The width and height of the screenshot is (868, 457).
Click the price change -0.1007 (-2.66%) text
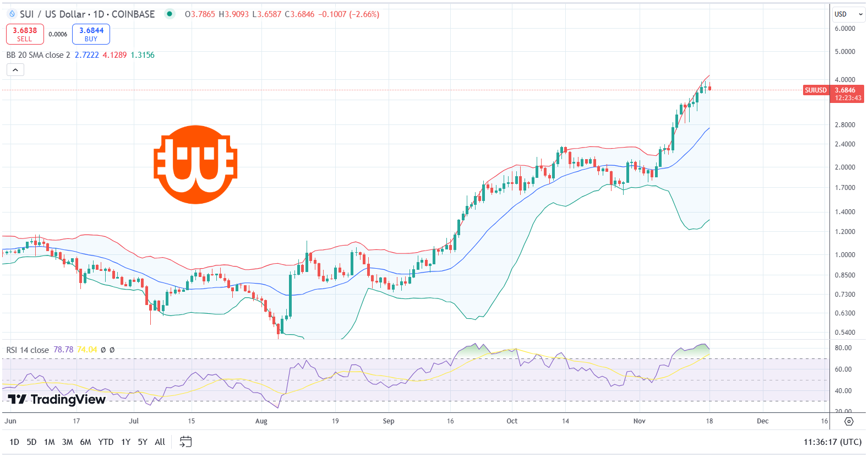349,14
